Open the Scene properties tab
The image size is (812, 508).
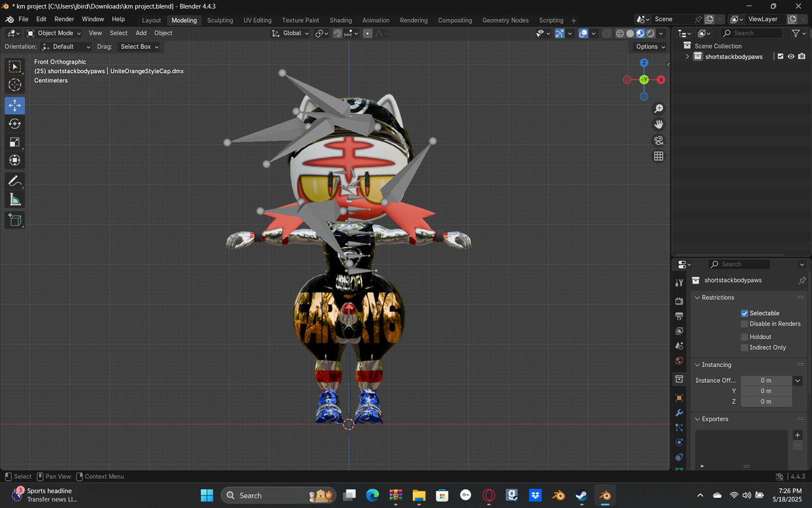coord(679,346)
